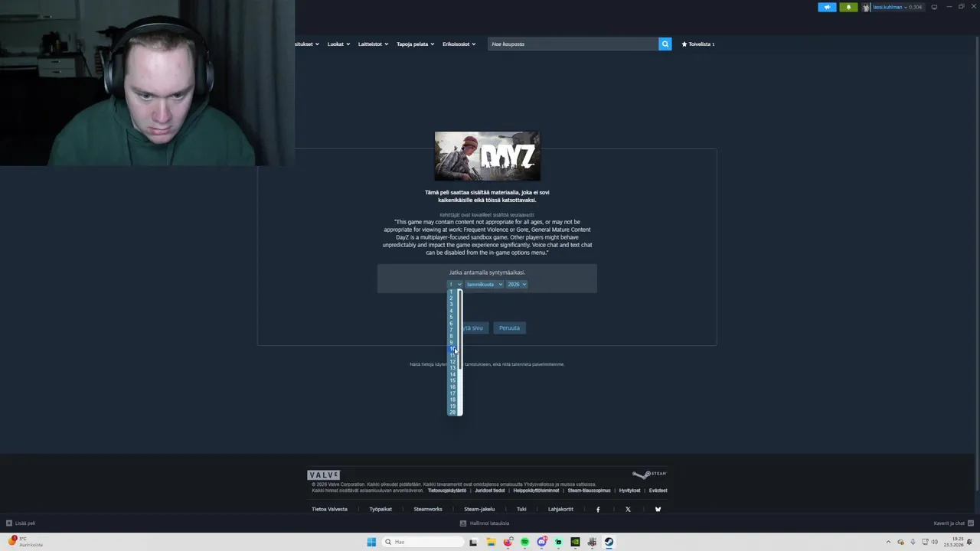Open the day-of-birth dropdown

coord(455,285)
